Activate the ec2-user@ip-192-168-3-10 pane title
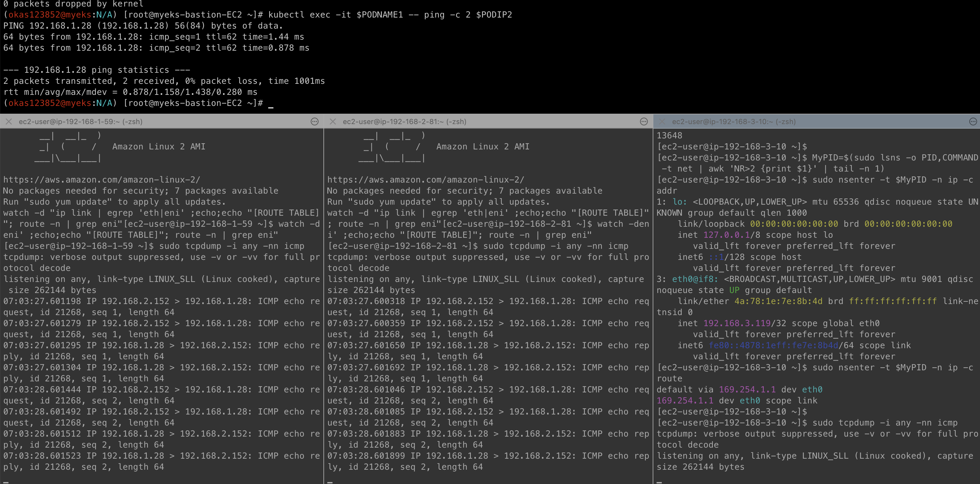The image size is (980, 484). click(x=734, y=121)
